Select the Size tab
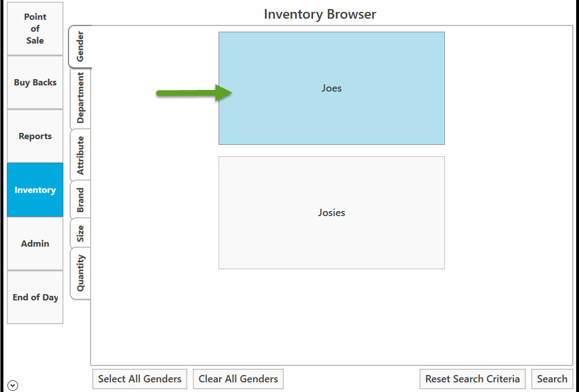579x392 pixels. click(80, 233)
